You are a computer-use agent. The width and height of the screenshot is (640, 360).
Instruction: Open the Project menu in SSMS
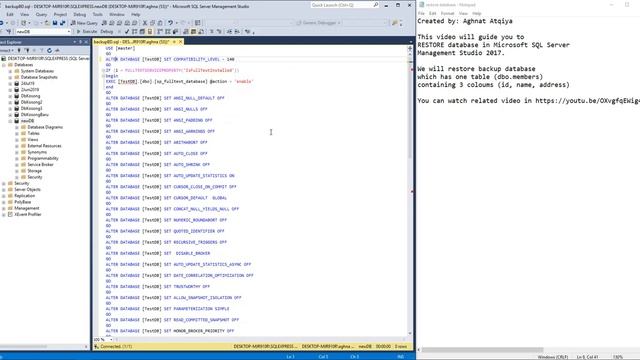tap(60, 14)
